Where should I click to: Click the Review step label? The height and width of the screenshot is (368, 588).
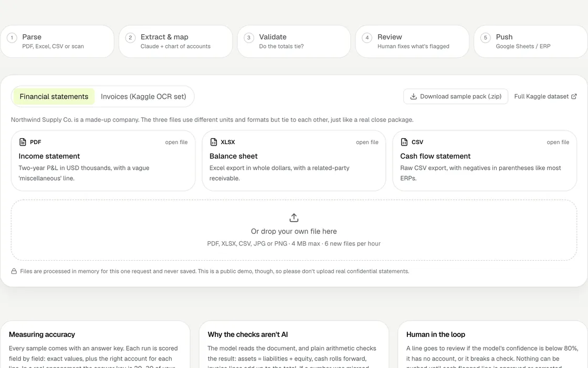point(390,37)
